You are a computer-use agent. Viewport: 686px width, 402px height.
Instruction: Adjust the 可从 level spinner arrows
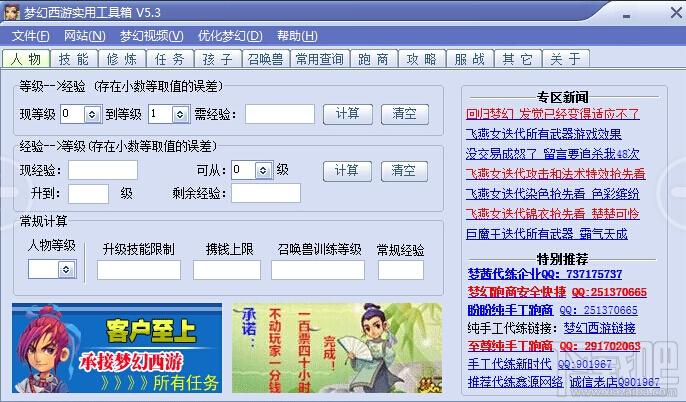coord(263,170)
